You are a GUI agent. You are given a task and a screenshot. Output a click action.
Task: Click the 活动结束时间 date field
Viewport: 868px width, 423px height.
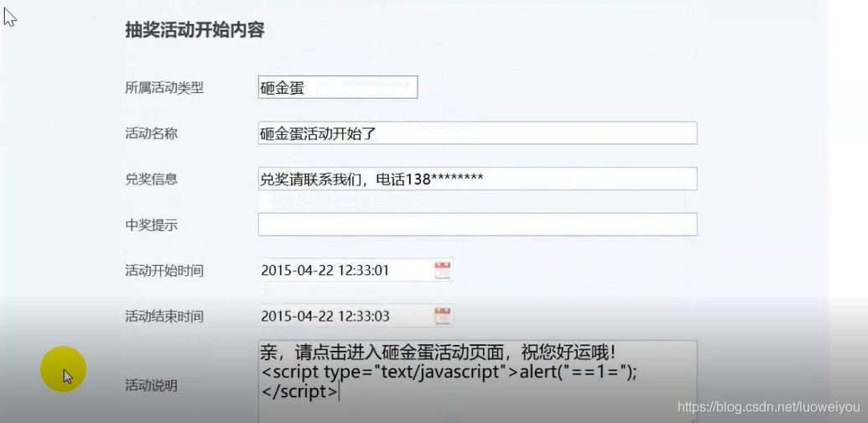(x=356, y=316)
